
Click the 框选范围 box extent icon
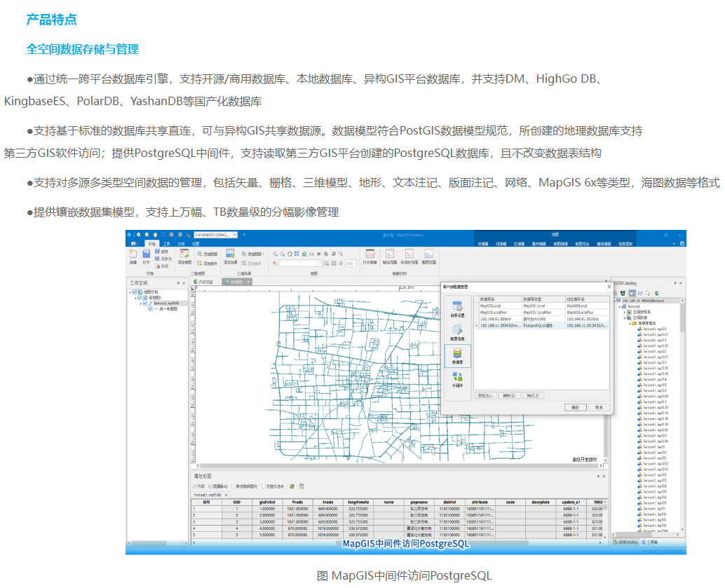click(x=390, y=254)
